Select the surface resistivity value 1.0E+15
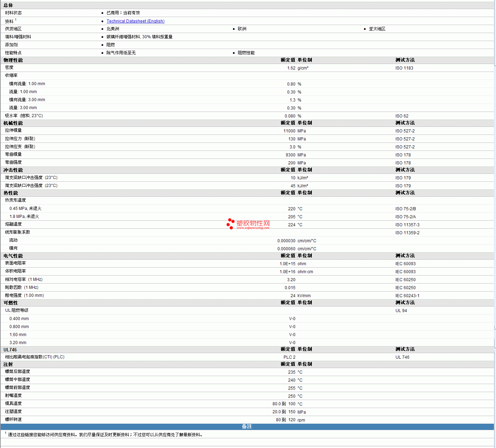Viewport: 496px width, 448px height. [x=287, y=264]
